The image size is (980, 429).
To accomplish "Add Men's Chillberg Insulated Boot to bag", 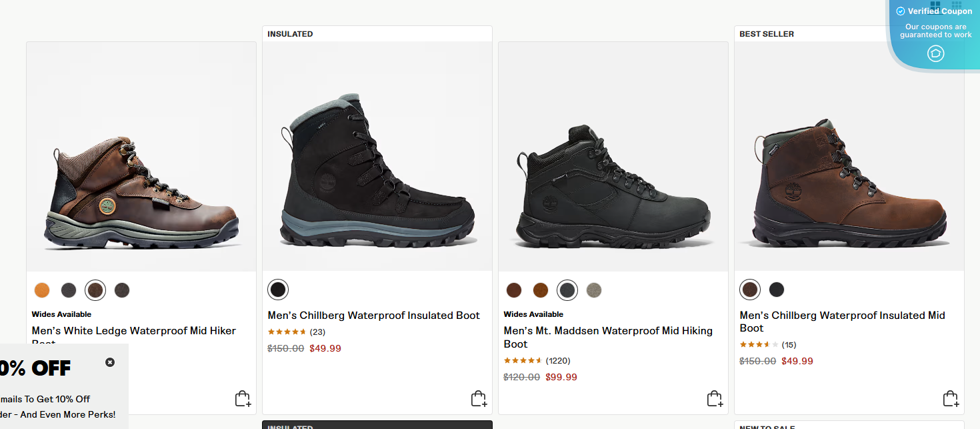I will [478, 398].
